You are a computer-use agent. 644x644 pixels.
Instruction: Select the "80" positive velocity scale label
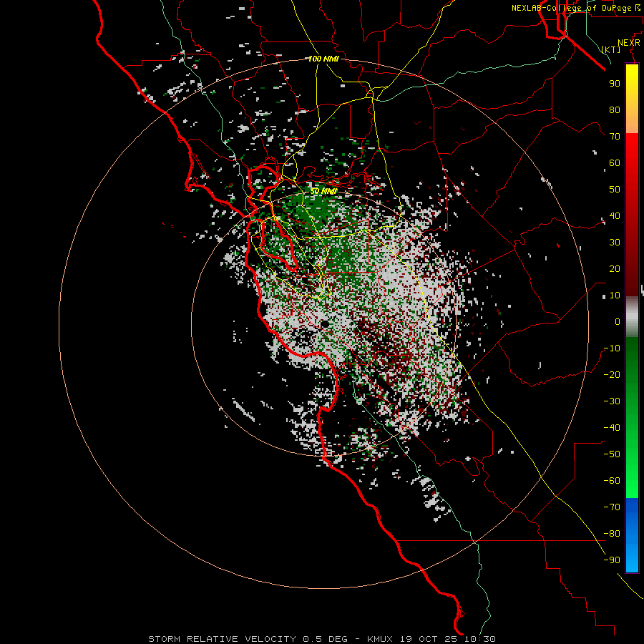[x=615, y=110]
